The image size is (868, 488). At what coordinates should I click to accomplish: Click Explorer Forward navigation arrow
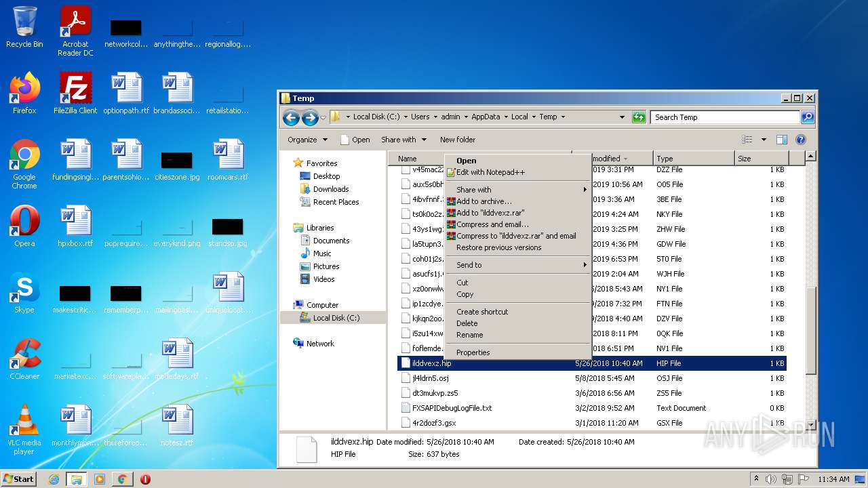(310, 118)
